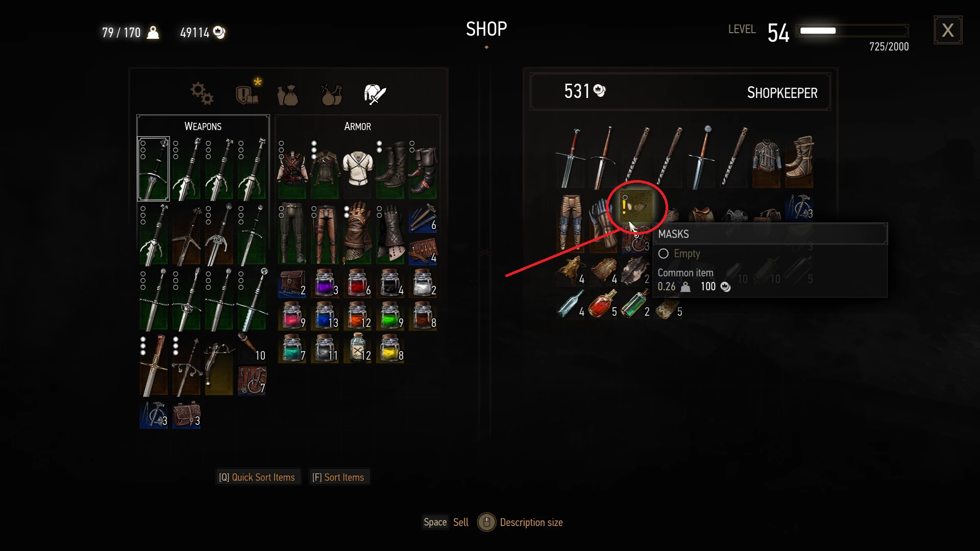
Task: Click Quick Sort Items button
Action: (x=257, y=478)
